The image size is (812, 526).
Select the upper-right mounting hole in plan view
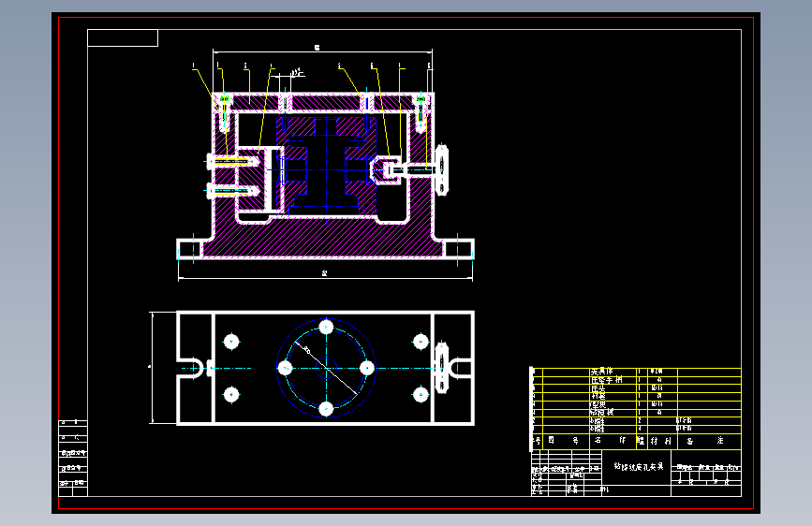tap(421, 342)
